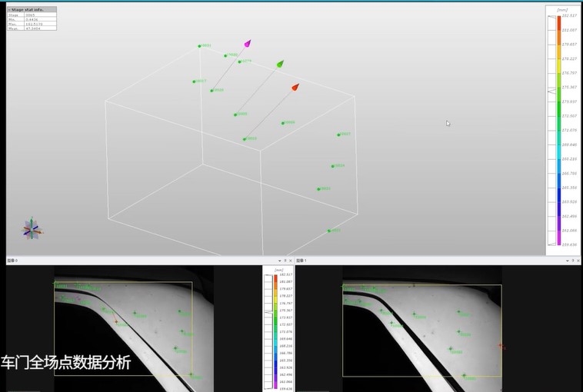The height and width of the screenshot is (392, 583).
Task: Close the right image panel
Action: point(578,261)
